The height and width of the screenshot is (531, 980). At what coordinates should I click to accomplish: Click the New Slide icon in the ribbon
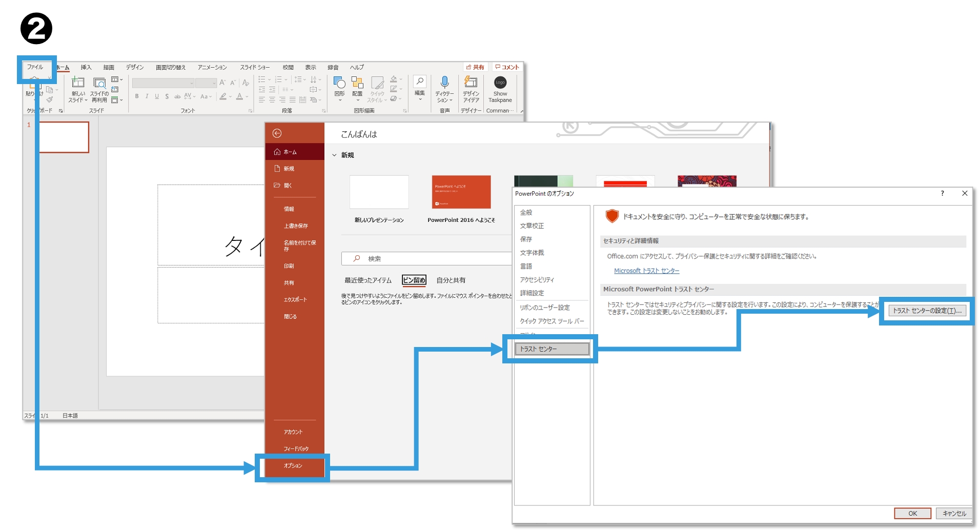pyautogui.click(x=78, y=83)
